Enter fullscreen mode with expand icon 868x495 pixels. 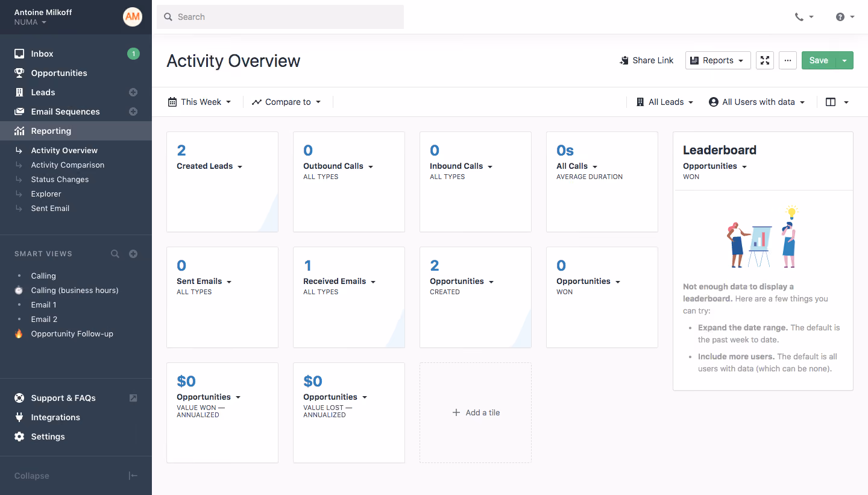[765, 60]
